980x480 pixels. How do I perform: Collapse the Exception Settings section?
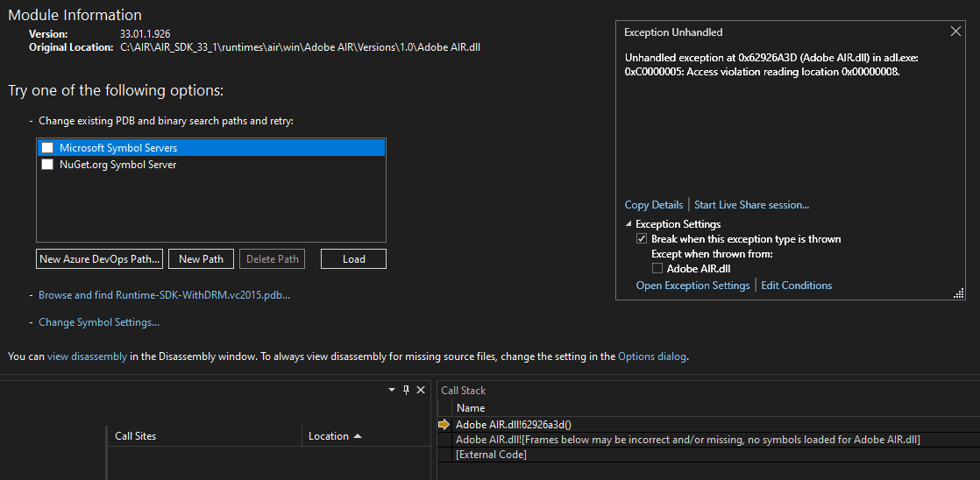coord(628,224)
